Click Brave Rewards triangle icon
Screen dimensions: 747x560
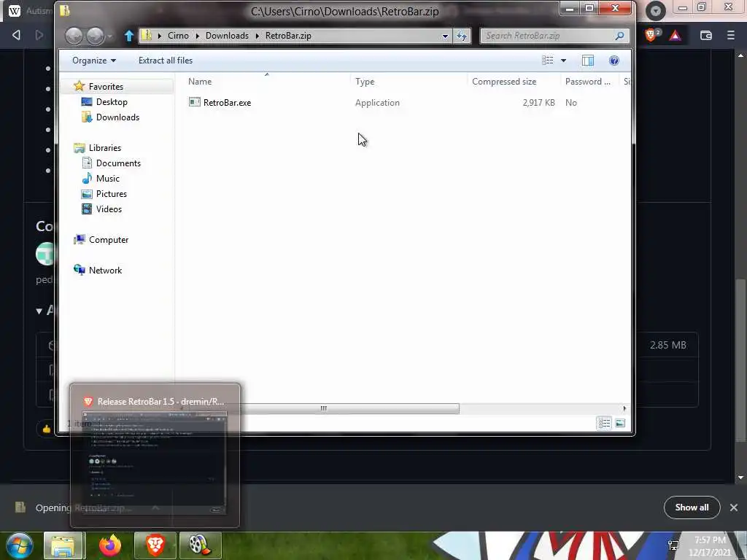(675, 35)
